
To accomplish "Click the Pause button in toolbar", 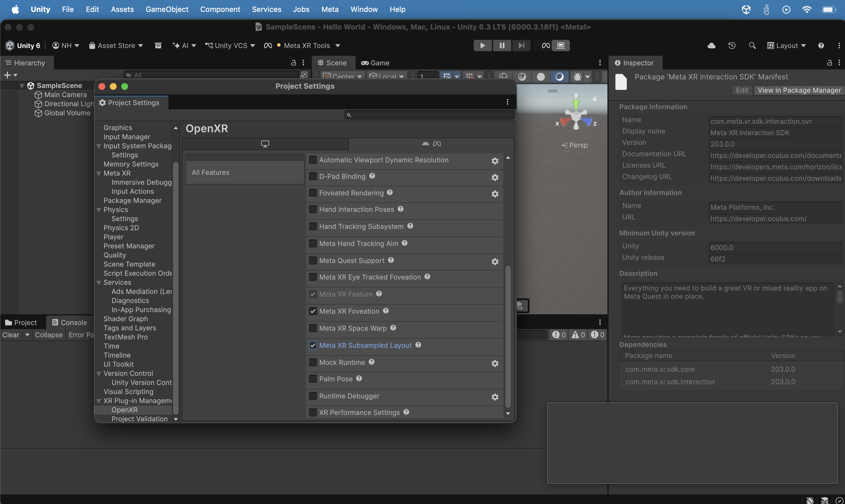I will [x=502, y=46].
